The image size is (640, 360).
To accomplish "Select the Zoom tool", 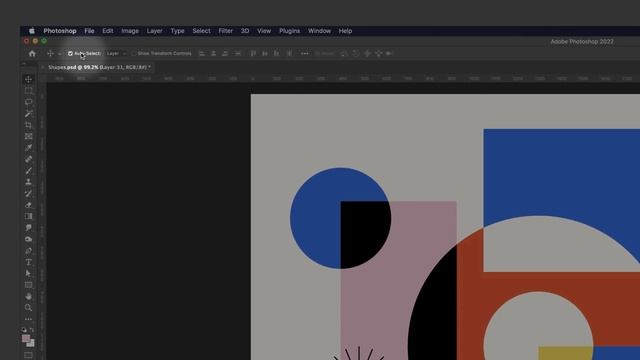I will [28, 308].
